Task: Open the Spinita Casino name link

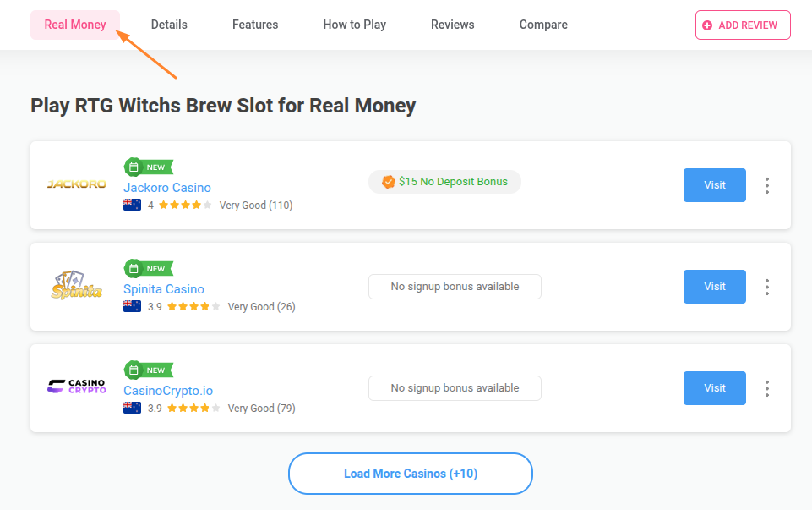Action: point(164,289)
